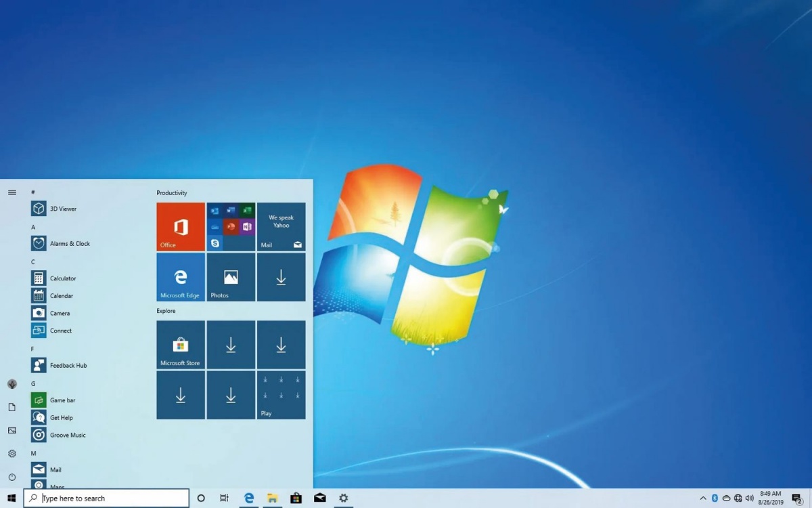This screenshot has width=812, height=508.
Task: Click the OneDrive cloud tray icon
Action: coord(726,499)
